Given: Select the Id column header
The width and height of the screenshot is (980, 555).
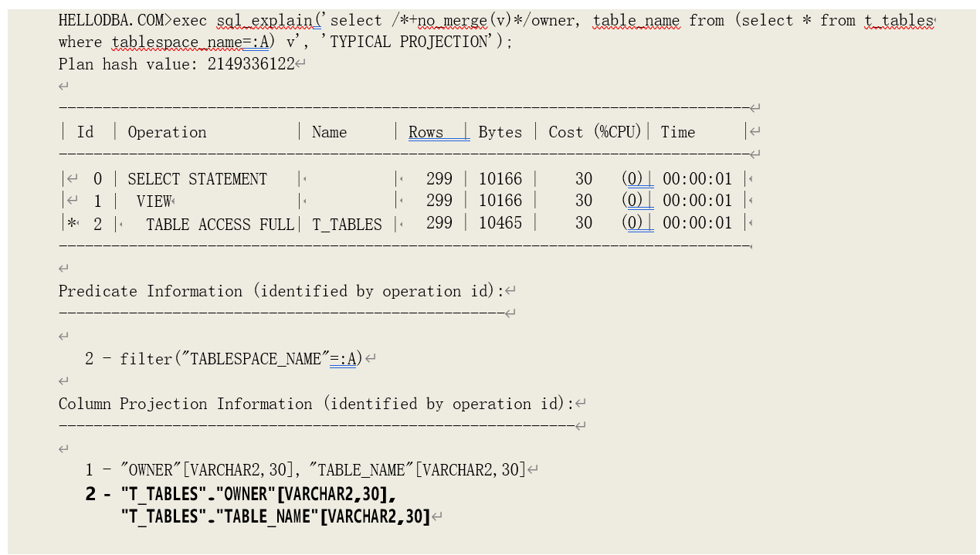Looking at the screenshot, I should tap(85, 133).
